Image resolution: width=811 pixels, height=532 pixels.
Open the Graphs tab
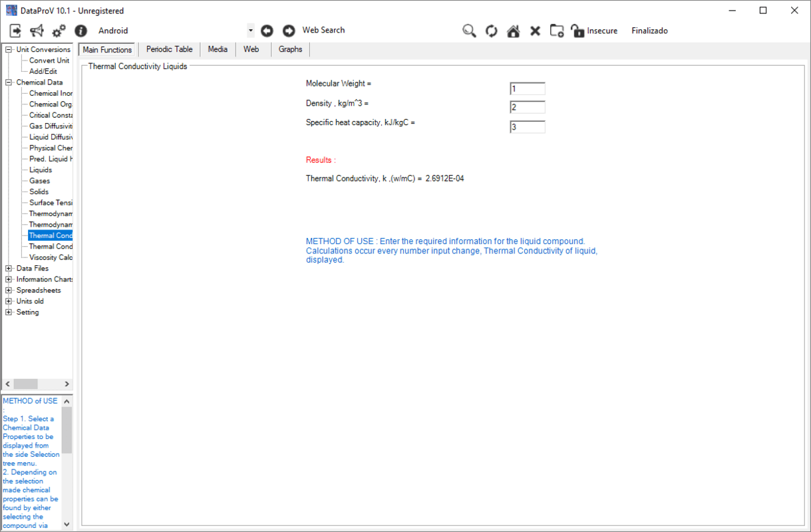click(x=290, y=49)
